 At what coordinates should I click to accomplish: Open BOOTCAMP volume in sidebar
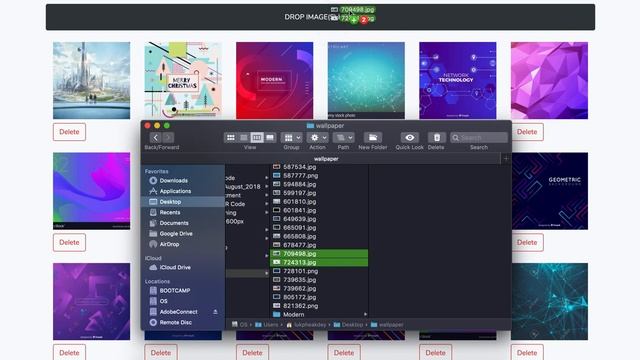coord(183,290)
